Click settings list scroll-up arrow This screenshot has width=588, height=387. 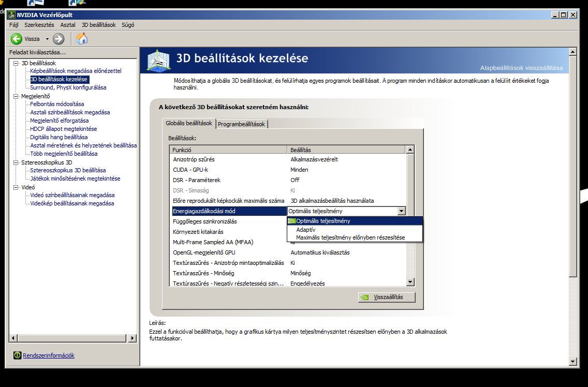click(410, 150)
